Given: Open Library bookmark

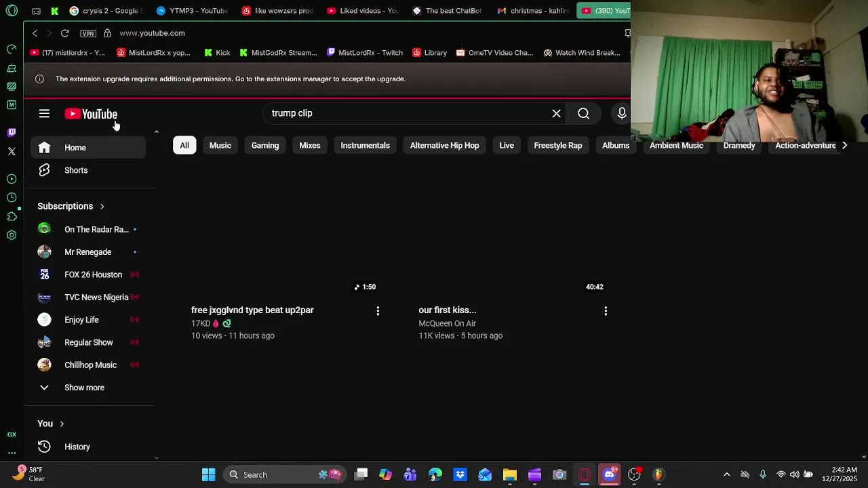Looking at the screenshot, I should [430, 52].
